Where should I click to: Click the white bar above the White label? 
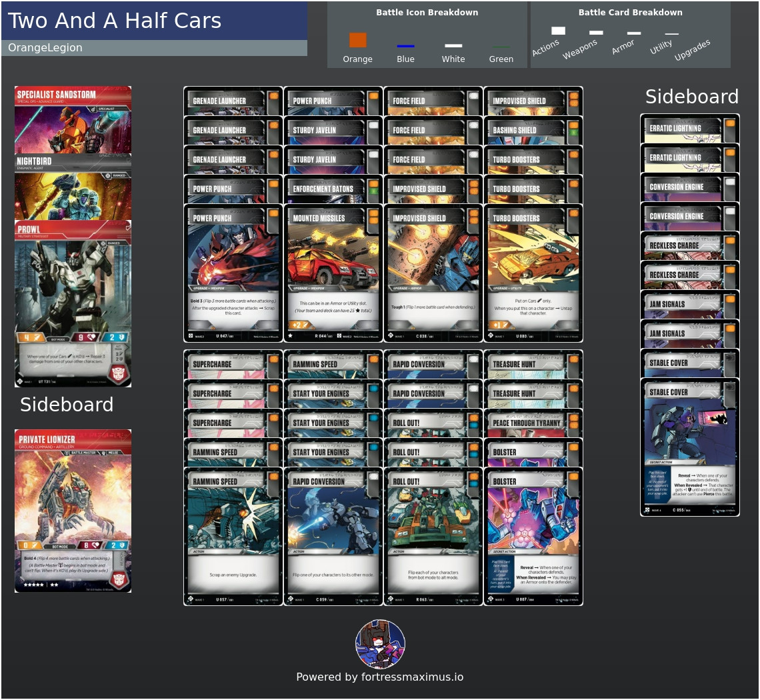[453, 45]
